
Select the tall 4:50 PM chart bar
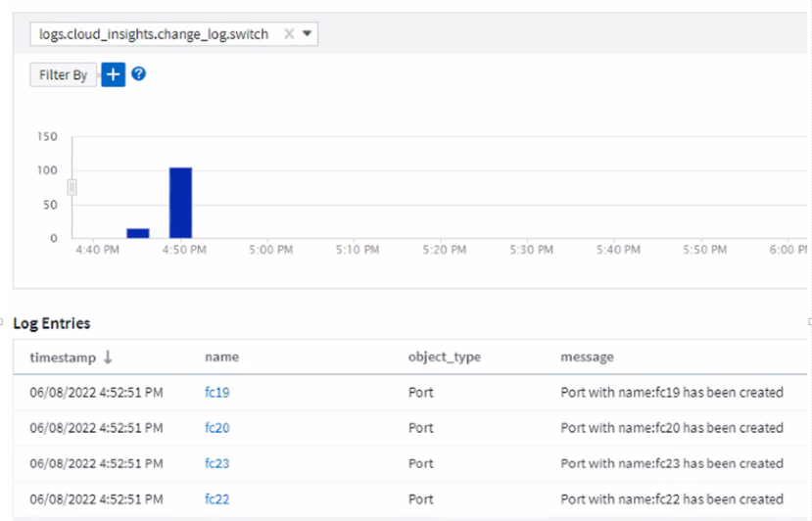pyautogui.click(x=180, y=202)
